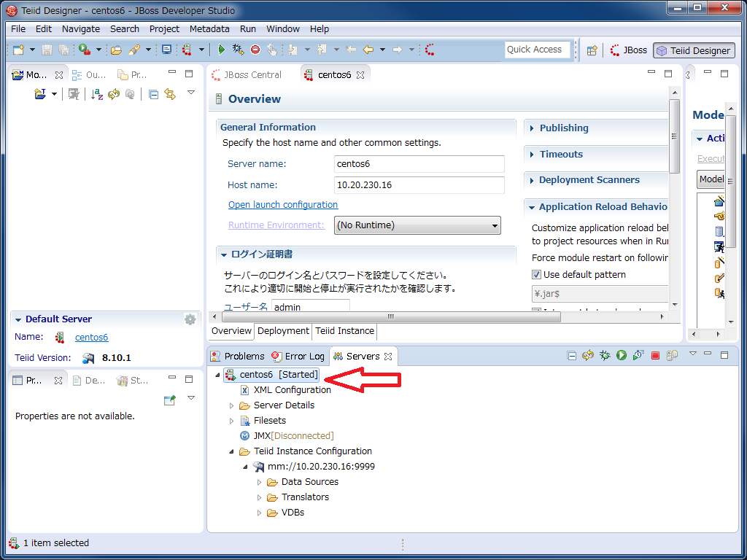Switch to the Teiid Instance tab

point(344,331)
